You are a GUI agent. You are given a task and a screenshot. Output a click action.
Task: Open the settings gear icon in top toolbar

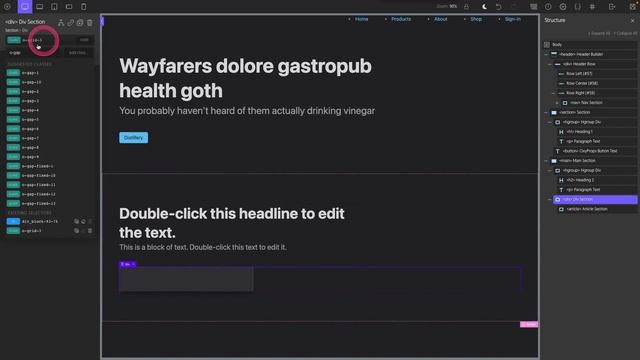563,7
